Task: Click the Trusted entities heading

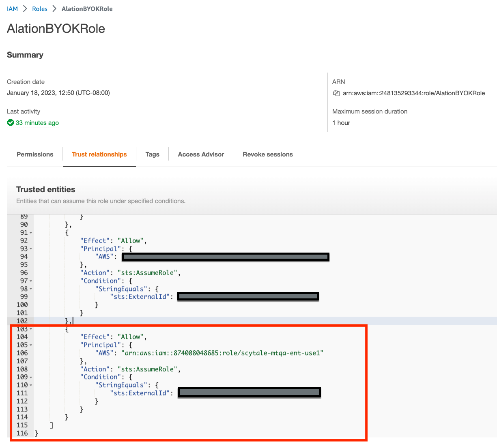Action: (x=46, y=189)
